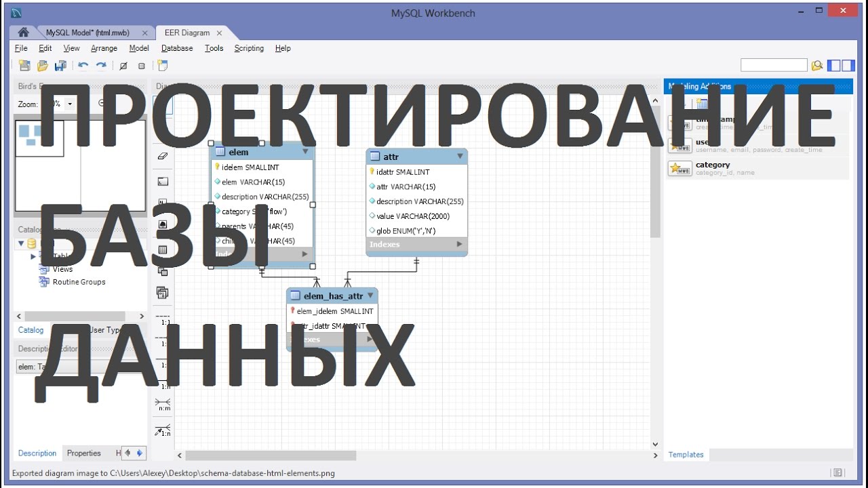Open the File menu

point(21,48)
